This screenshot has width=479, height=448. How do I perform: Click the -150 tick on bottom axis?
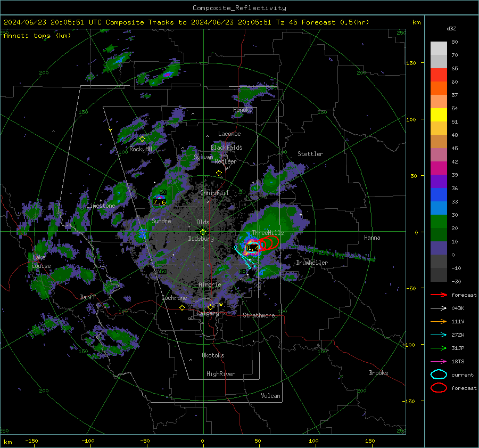pyautogui.click(x=31, y=441)
